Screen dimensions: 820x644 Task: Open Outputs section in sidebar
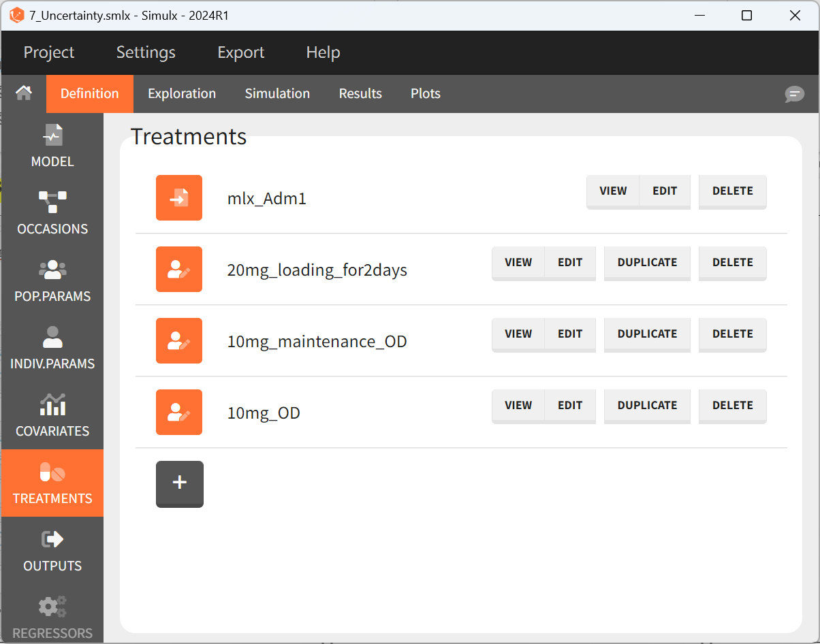pos(52,550)
